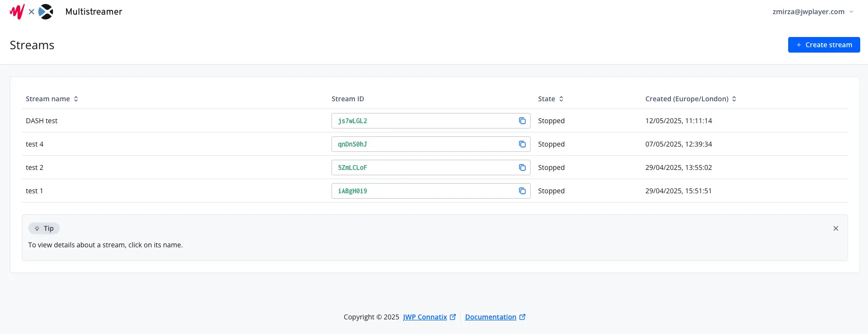Image resolution: width=868 pixels, height=334 pixels.
Task: Open the Documentation link
Action: click(x=491, y=317)
